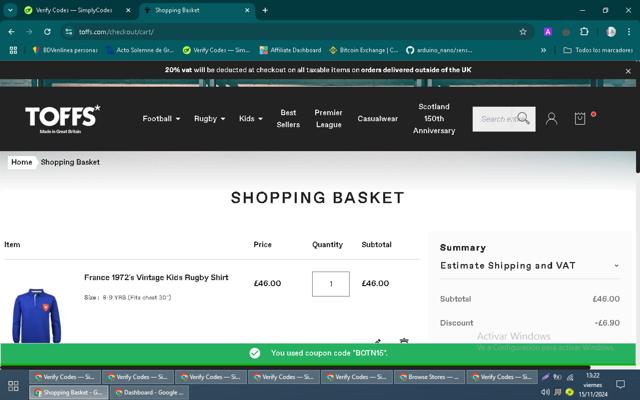Image resolution: width=640 pixels, height=400 pixels.
Task: Open the tab search dropdown arrow
Action: coord(10,11)
